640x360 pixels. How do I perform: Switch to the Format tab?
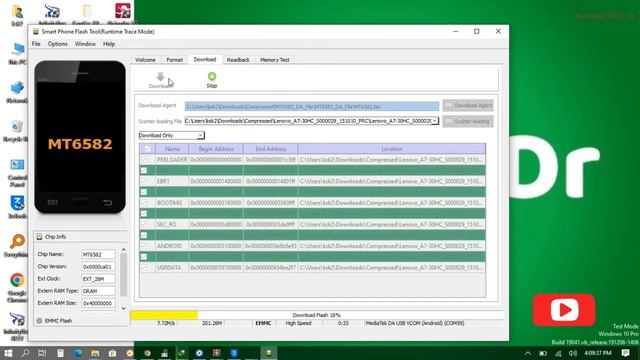(x=174, y=60)
